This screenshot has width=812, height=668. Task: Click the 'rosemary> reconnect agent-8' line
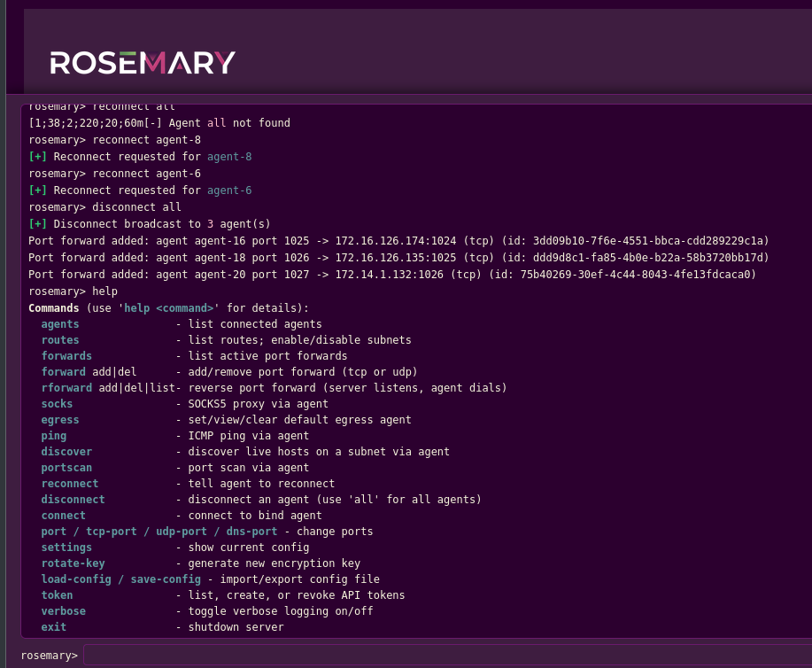(114, 140)
